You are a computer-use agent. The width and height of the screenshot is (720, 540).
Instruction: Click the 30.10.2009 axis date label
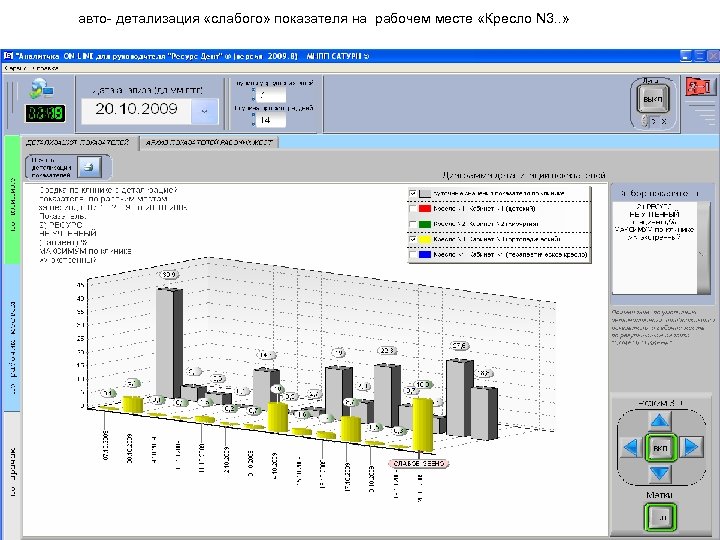129,448
